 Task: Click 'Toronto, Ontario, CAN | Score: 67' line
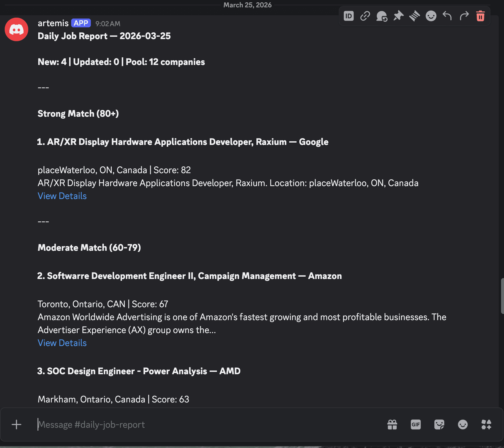coord(103,304)
